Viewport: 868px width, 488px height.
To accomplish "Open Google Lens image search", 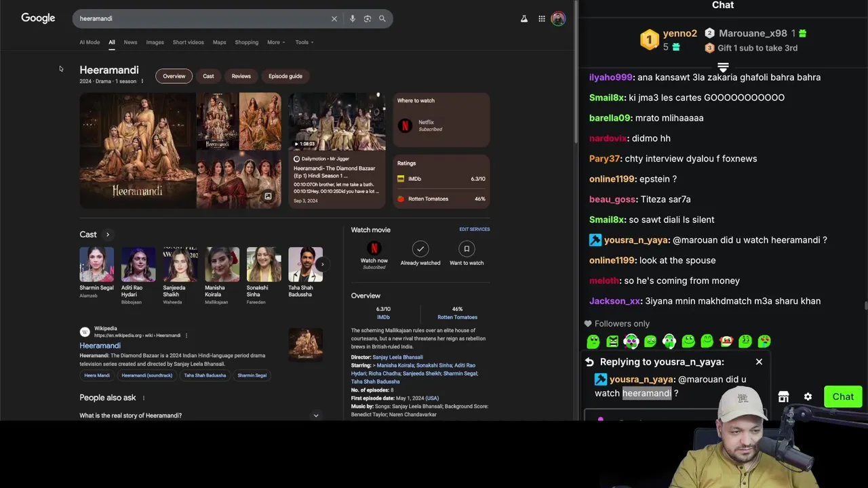I will click(x=367, y=19).
